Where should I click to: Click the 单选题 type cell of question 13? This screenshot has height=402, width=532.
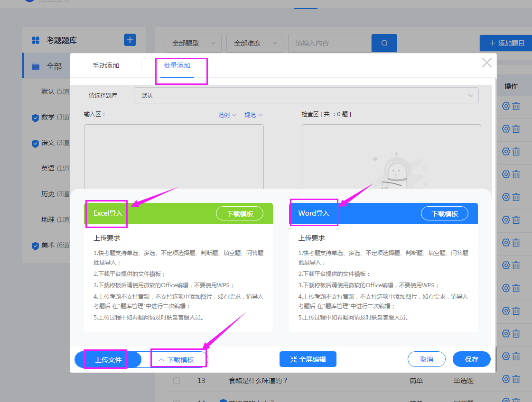[464, 381]
